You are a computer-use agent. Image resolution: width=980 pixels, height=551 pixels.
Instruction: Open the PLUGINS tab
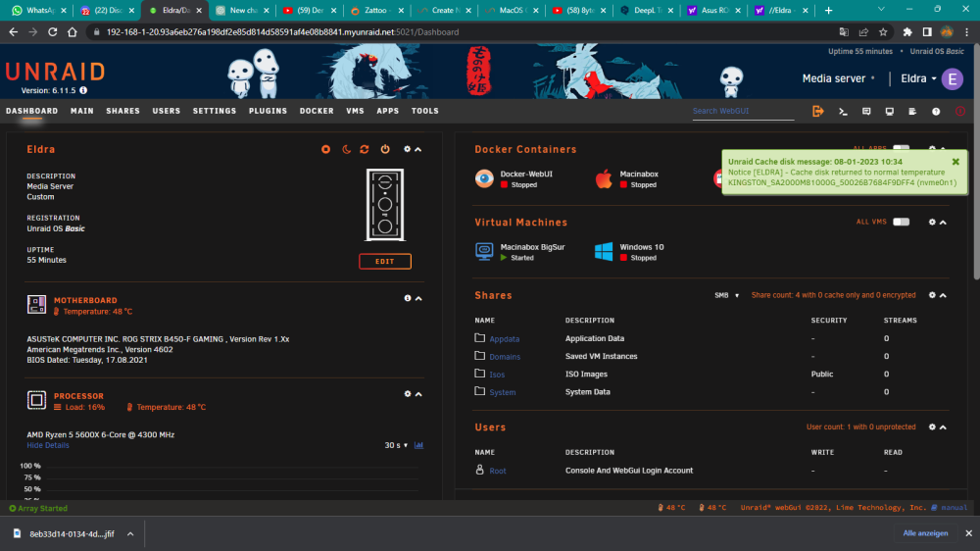(269, 111)
